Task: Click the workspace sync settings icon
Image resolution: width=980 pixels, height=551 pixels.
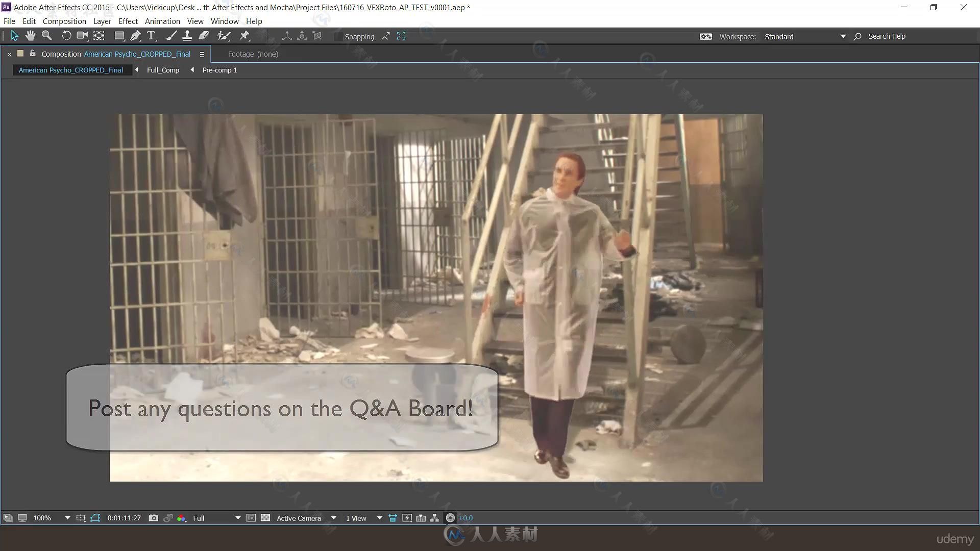Action: (705, 36)
